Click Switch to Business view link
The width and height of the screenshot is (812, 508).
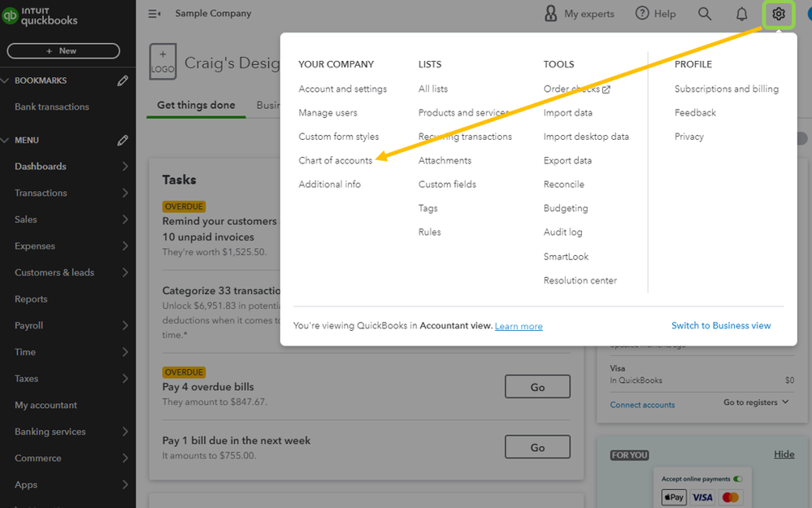pos(721,326)
